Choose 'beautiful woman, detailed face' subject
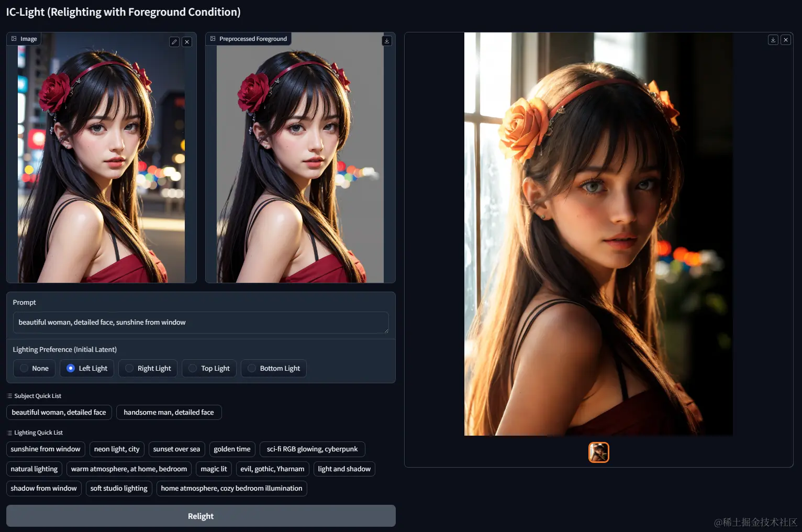 [59, 413]
